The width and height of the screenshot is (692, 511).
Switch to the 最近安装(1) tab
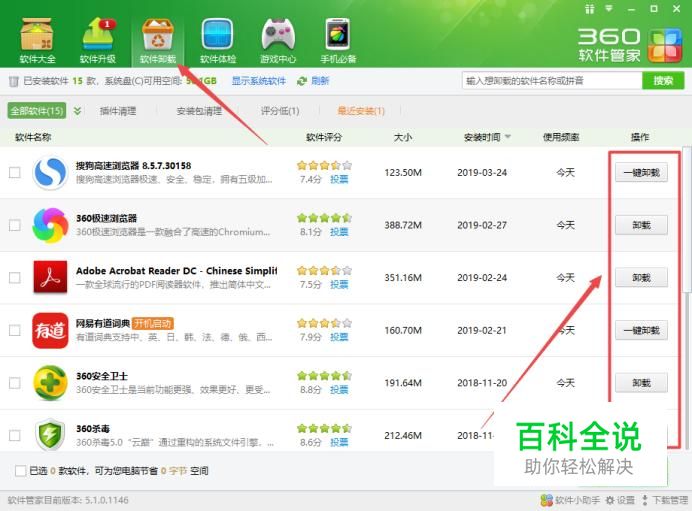click(x=361, y=111)
